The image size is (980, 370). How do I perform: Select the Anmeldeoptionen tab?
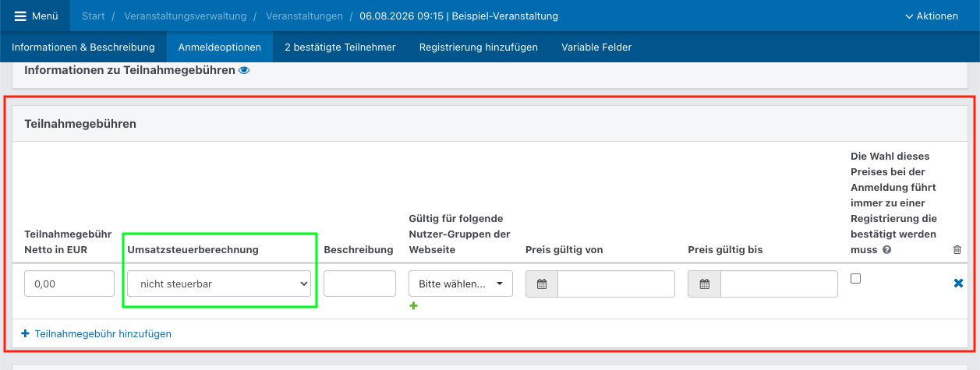click(220, 47)
